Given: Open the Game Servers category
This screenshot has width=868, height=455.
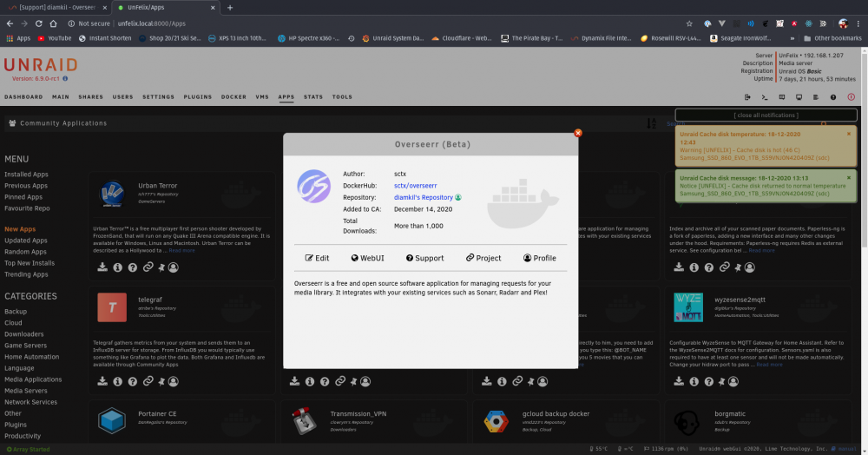Looking at the screenshot, I should coord(25,346).
